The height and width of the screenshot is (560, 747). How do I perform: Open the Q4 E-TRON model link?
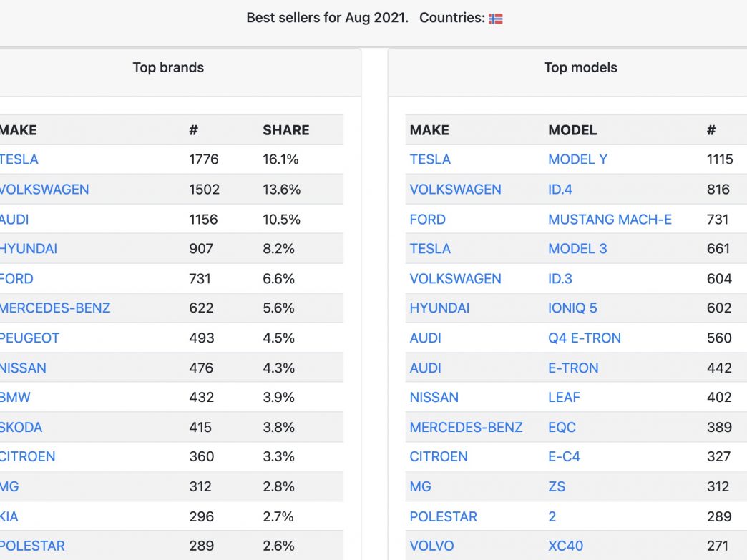pyautogui.click(x=585, y=338)
